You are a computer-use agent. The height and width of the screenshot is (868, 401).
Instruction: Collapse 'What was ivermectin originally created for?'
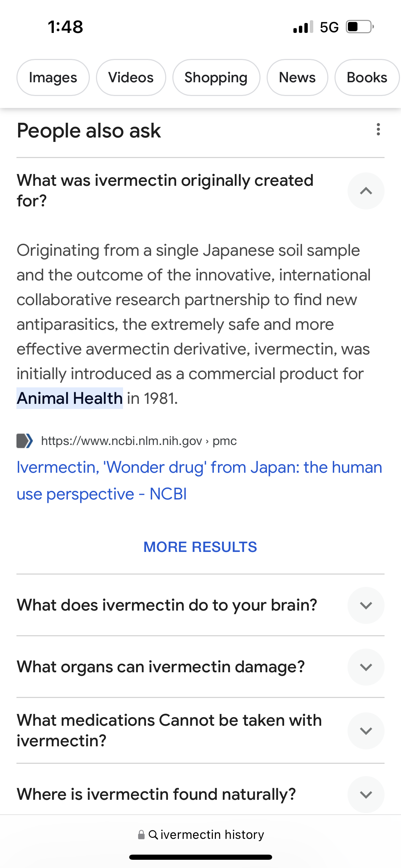point(366,191)
